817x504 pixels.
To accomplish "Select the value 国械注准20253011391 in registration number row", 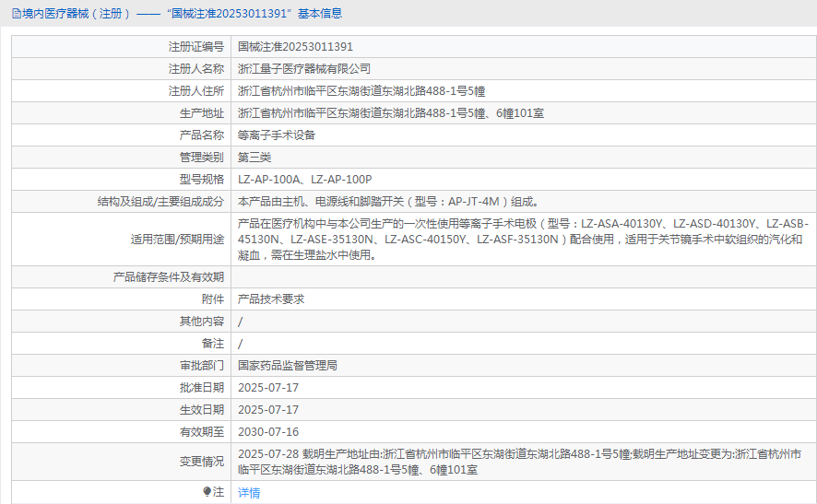I will click(295, 47).
